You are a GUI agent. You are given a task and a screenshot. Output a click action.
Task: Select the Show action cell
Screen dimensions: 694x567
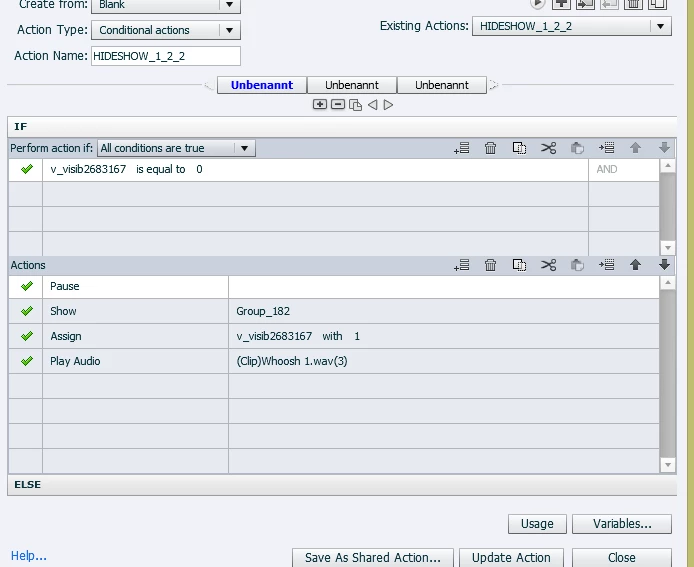coord(135,311)
